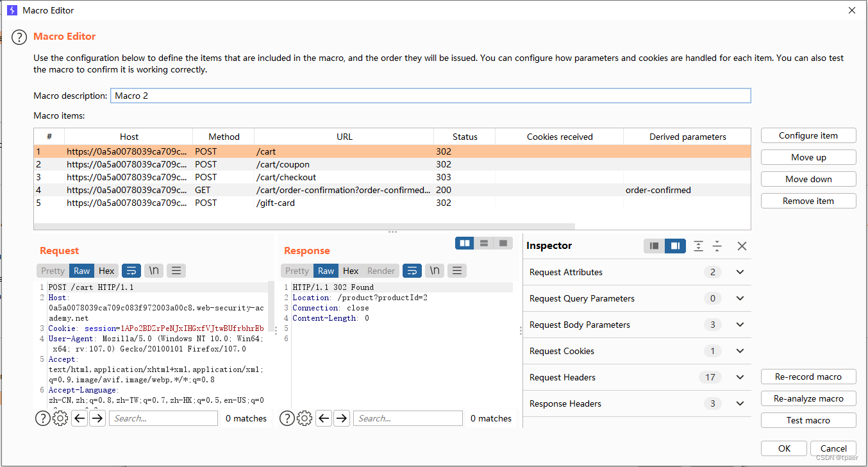Focus the Macro description input field
The image size is (868, 467).
[x=430, y=96]
